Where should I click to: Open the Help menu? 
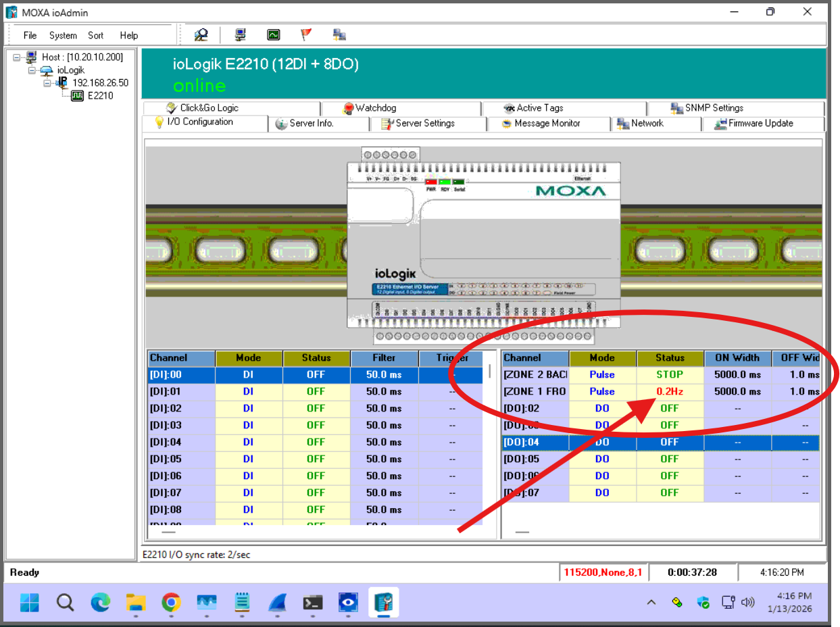(x=129, y=35)
